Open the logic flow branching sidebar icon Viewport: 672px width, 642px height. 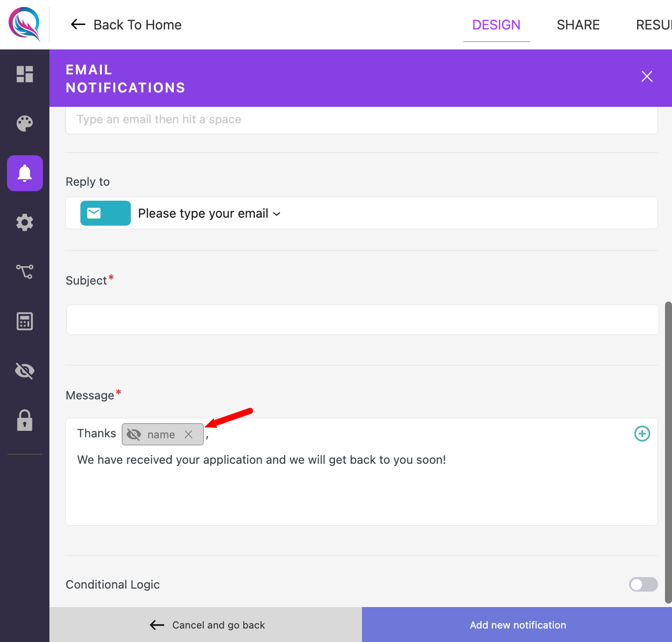[24, 272]
